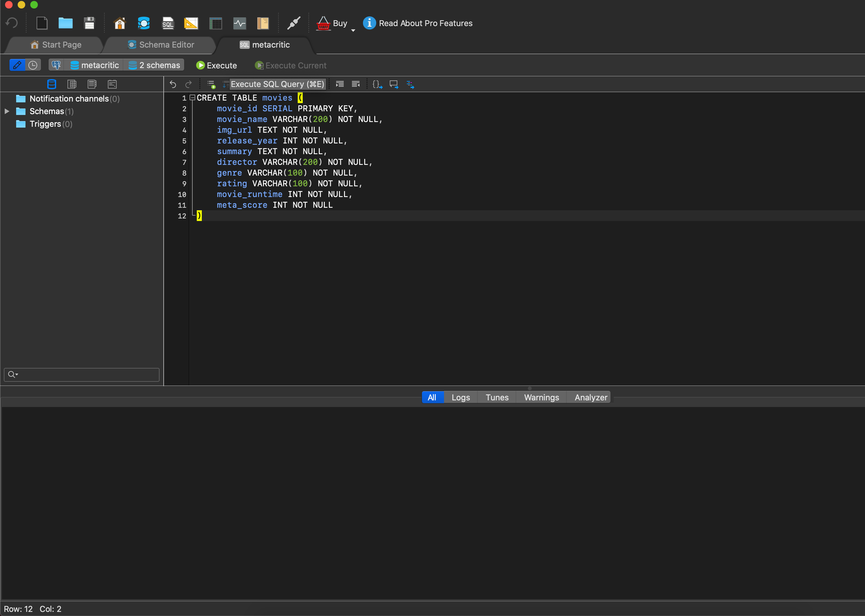Image resolution: width=865 pixels, height=616 pixels.
Task: Click the new blank document icon
Action: (42, 23)
